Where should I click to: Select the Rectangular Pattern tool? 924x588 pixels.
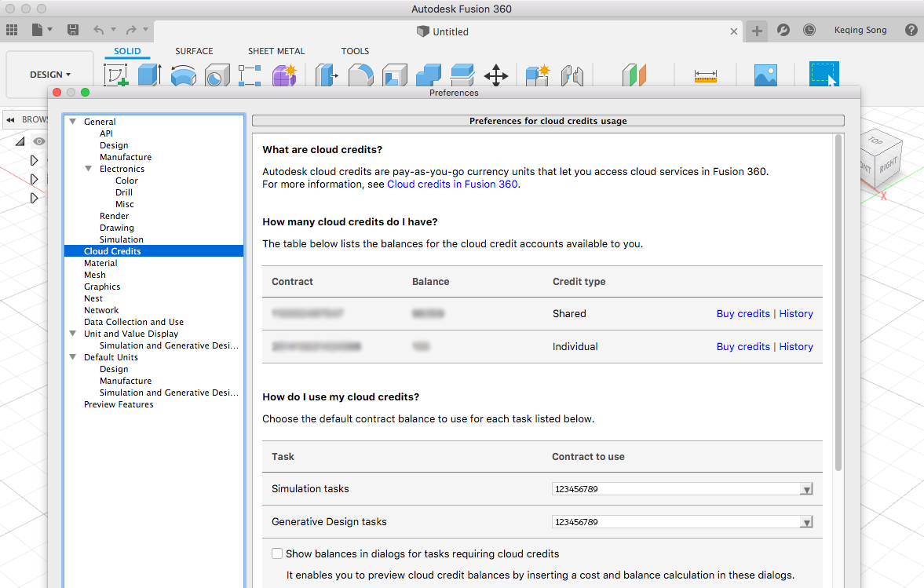pyautogui.click(x=250, y=75)
